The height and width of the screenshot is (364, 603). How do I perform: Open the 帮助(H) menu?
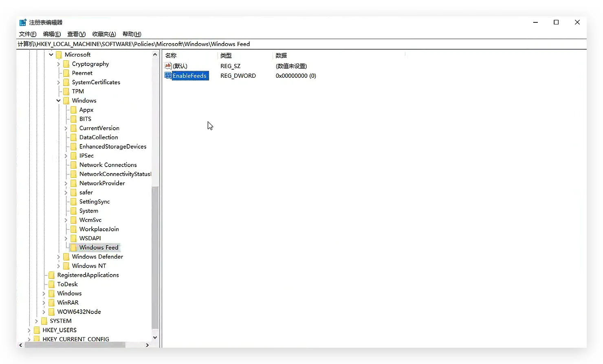[132, 34]
